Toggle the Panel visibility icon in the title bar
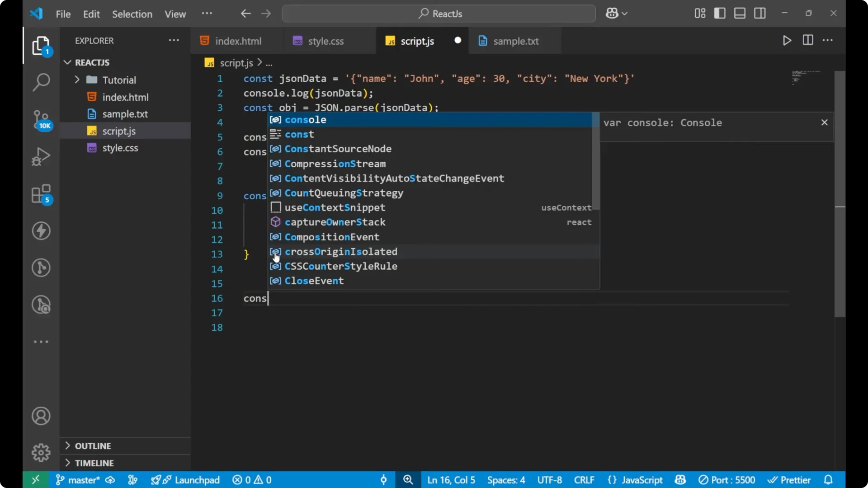The height and width of the screenshot is (488, 868). (740, 13)
